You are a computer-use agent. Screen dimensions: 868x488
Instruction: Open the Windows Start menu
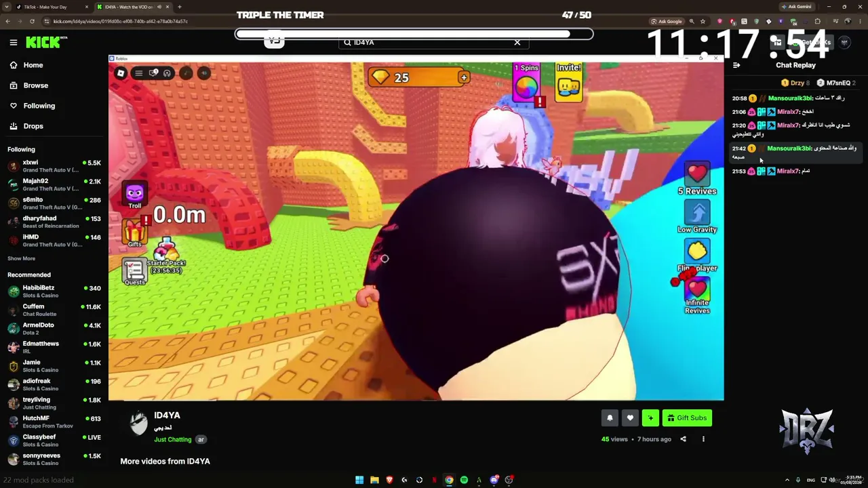[359, 480]
